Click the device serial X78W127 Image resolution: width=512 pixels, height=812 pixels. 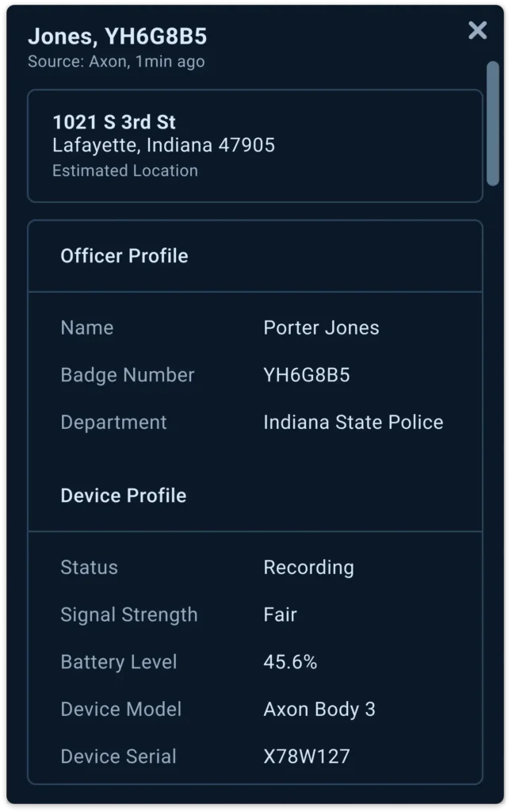[307, 756]
